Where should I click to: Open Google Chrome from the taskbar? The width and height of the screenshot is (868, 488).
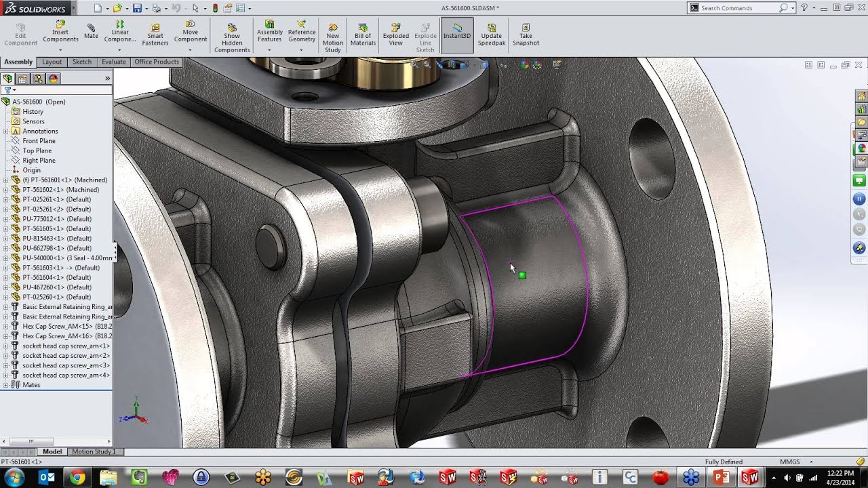pyautogui.click(x=77, y=478)
